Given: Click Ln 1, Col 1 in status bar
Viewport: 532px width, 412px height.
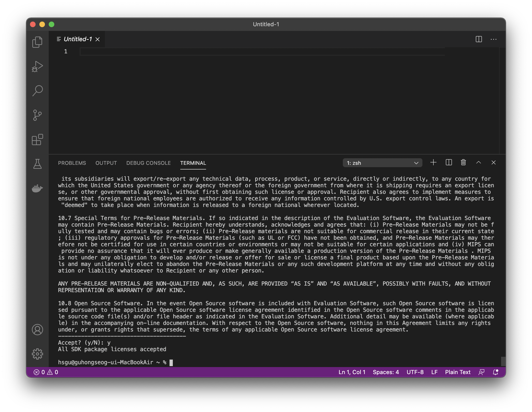Looking at the screenshot, I should coord(352,372).
